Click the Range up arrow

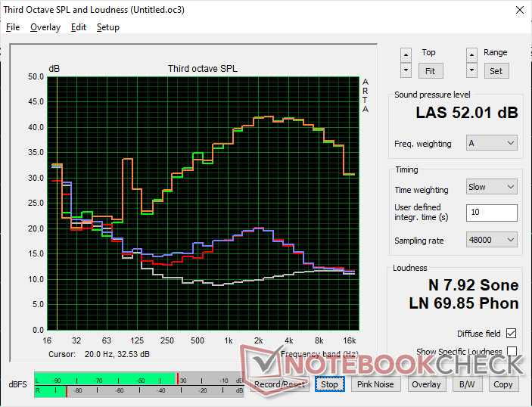(x=472, y=54)
